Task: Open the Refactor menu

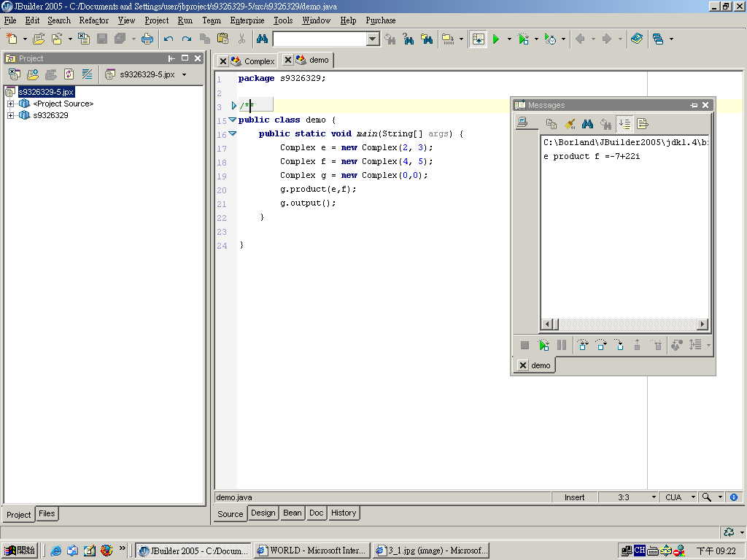Action: (94, 20)
